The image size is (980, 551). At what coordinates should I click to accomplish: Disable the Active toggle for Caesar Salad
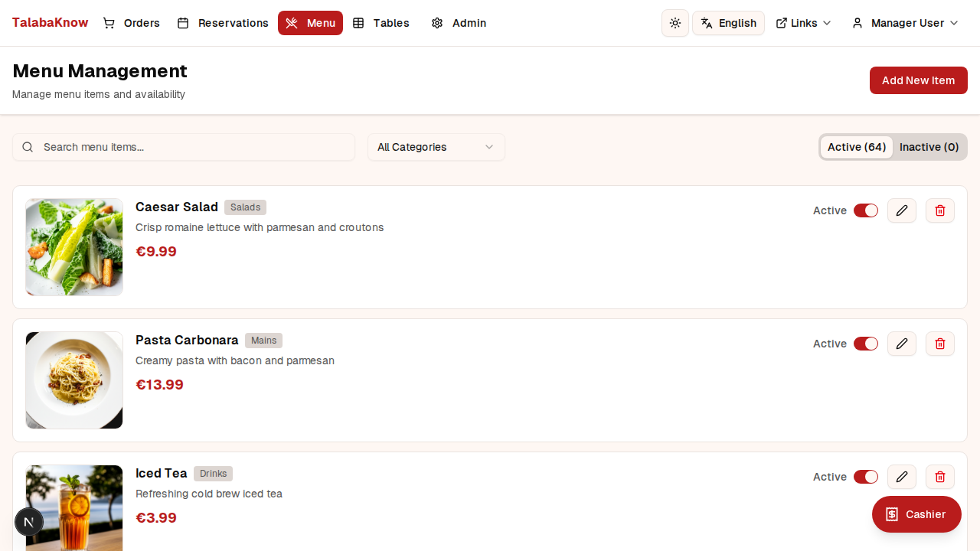tap(866, 210)
